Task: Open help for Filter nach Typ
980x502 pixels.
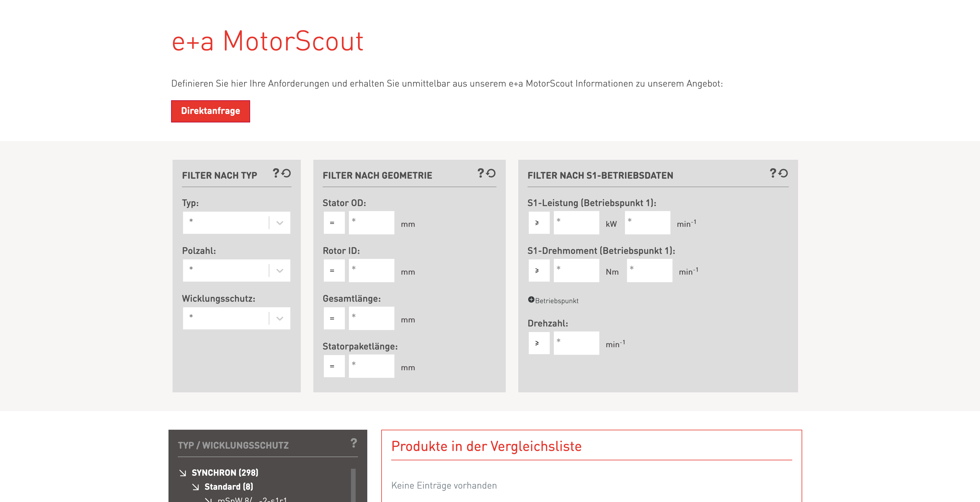Action: [276, 173]
